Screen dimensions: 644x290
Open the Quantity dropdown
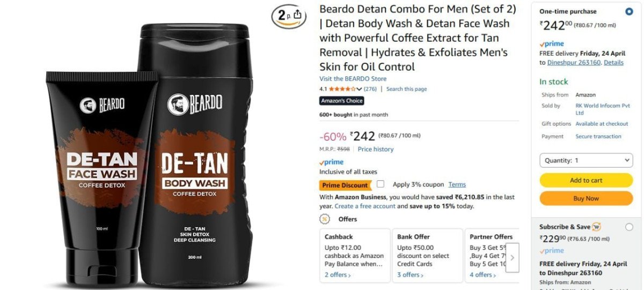[586, 160]
